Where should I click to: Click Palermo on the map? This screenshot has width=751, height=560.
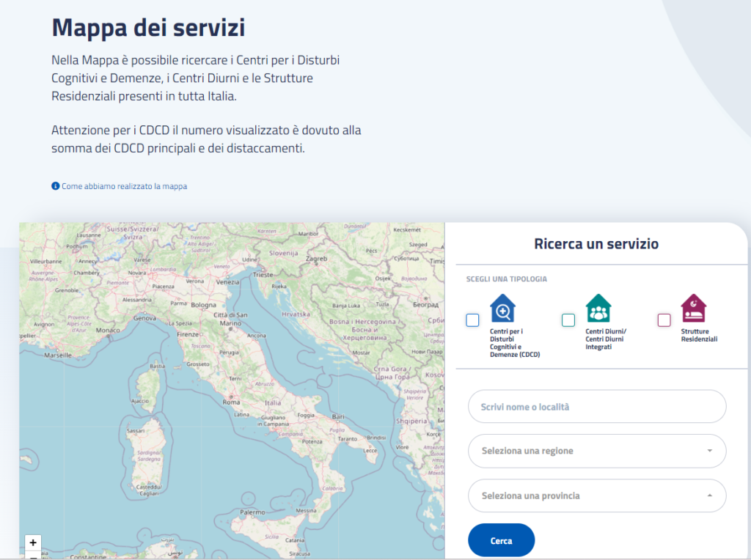(252, 512)
